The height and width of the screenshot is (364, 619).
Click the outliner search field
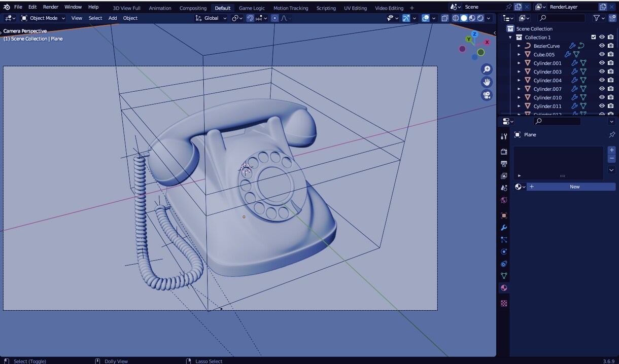pyautogui.click(x=562, y=18)
